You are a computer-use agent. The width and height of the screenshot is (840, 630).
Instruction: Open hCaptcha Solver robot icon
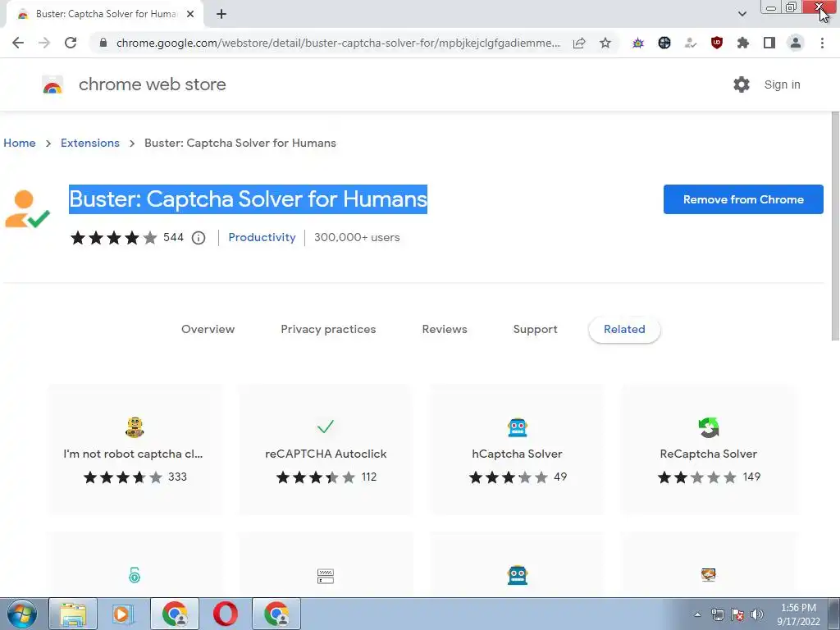518,427
